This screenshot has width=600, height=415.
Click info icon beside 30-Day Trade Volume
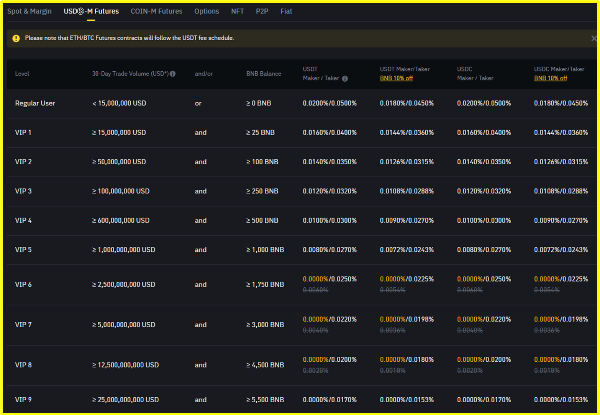(173, 74)
